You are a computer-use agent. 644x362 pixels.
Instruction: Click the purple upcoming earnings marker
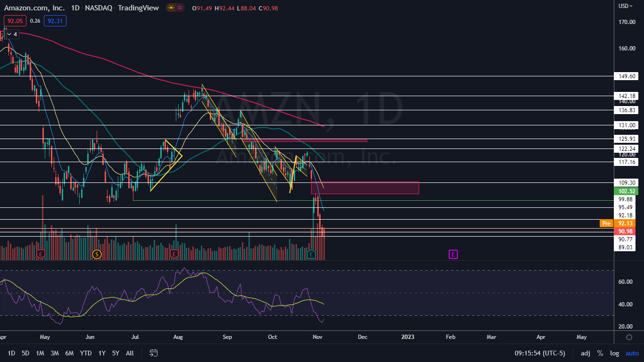click(453, 254)
